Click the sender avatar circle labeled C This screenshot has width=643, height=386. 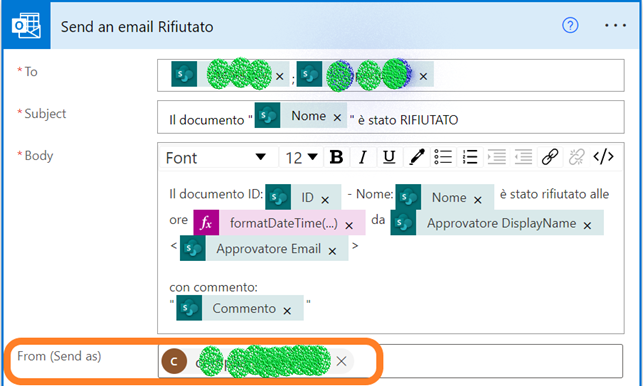174,361
